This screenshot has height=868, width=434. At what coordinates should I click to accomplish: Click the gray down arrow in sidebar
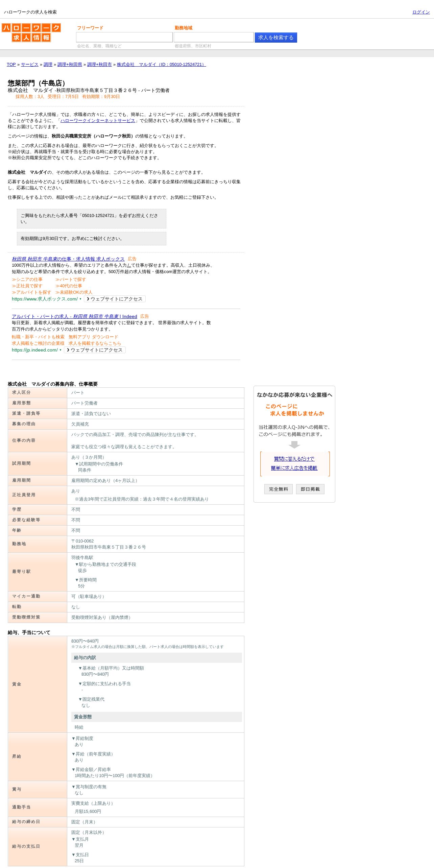click(294, 444)
